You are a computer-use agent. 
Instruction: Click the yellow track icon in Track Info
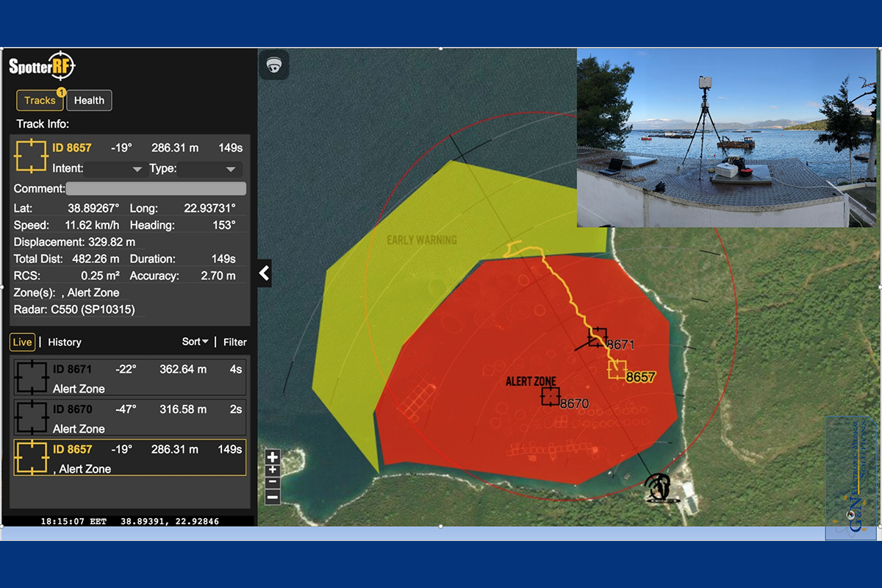pyautogui.click(x=30, y=154)
